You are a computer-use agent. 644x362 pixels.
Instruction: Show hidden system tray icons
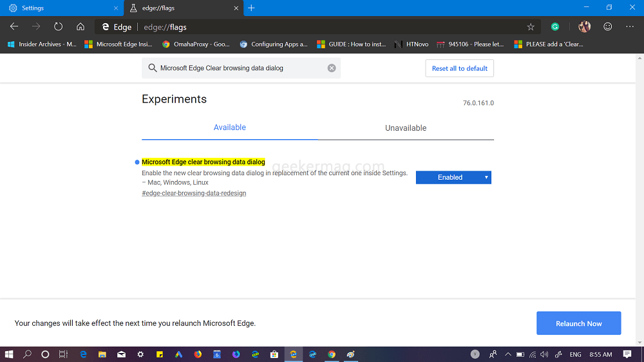(x=508, y=354)
